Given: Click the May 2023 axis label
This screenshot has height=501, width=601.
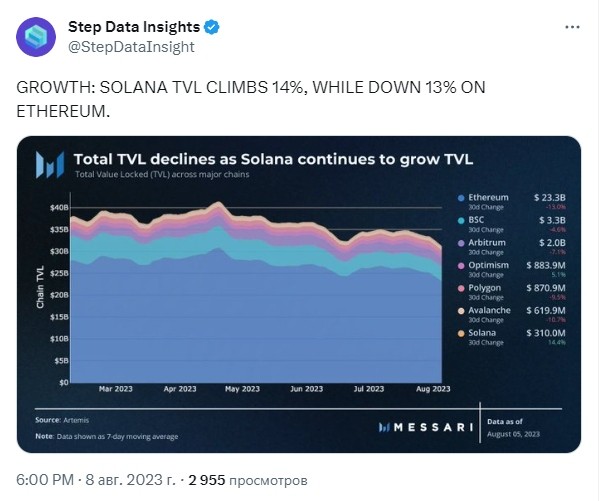Looking at the screenshot, I should [x=242, y=389].
